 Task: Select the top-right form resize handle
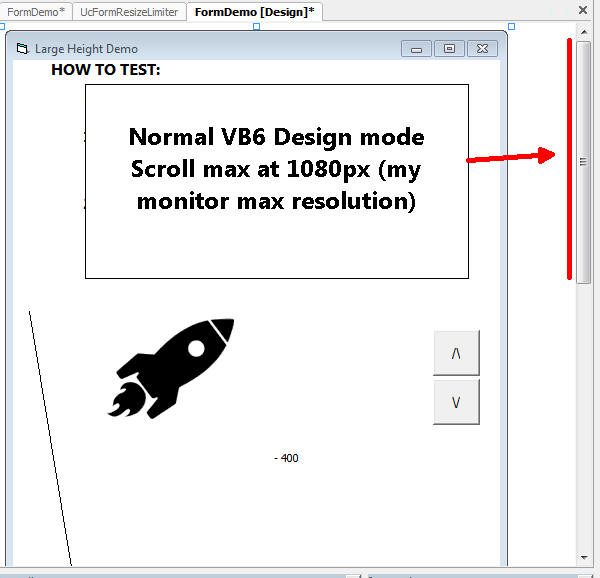(511, 27)
